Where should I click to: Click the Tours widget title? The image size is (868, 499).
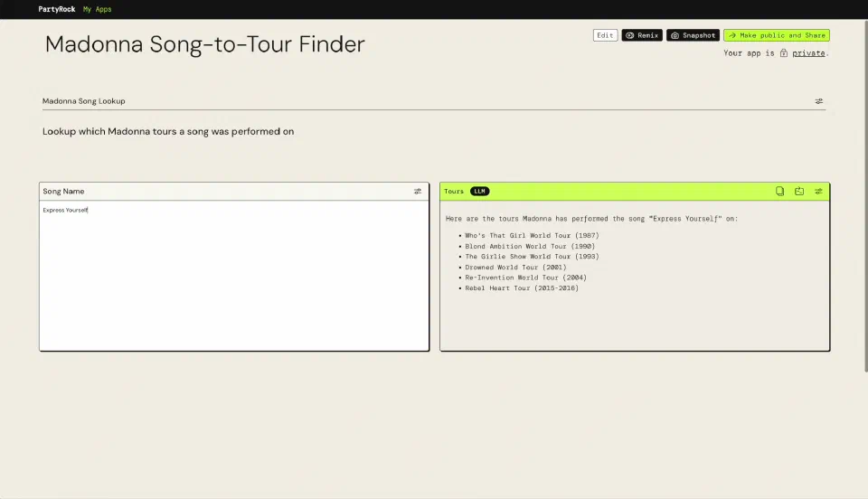tap(454, 192)
